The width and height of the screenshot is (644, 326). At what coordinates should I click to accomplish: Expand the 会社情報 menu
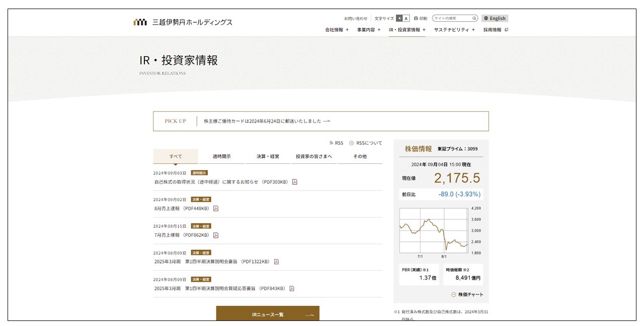(x=337, y=30)
